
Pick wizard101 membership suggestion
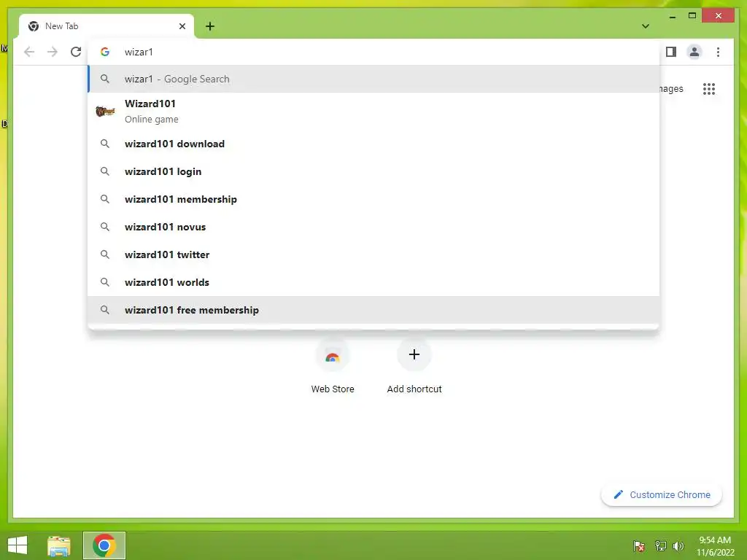click(374, 199)
